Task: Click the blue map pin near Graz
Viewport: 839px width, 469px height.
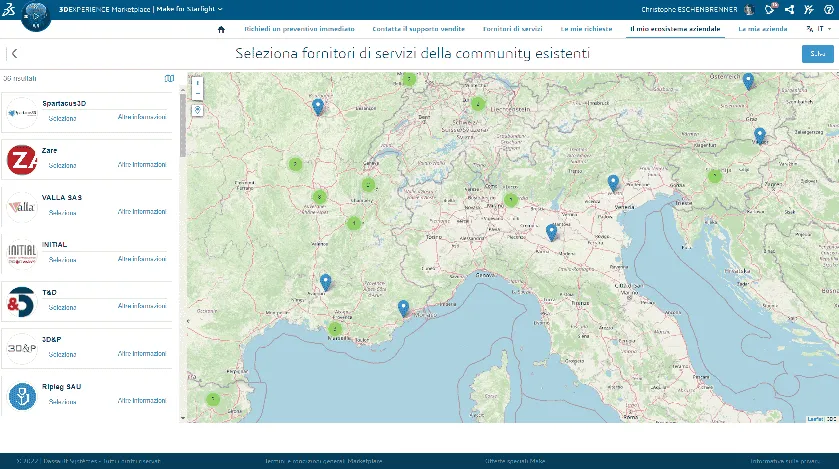Action: tap(759, 135)
